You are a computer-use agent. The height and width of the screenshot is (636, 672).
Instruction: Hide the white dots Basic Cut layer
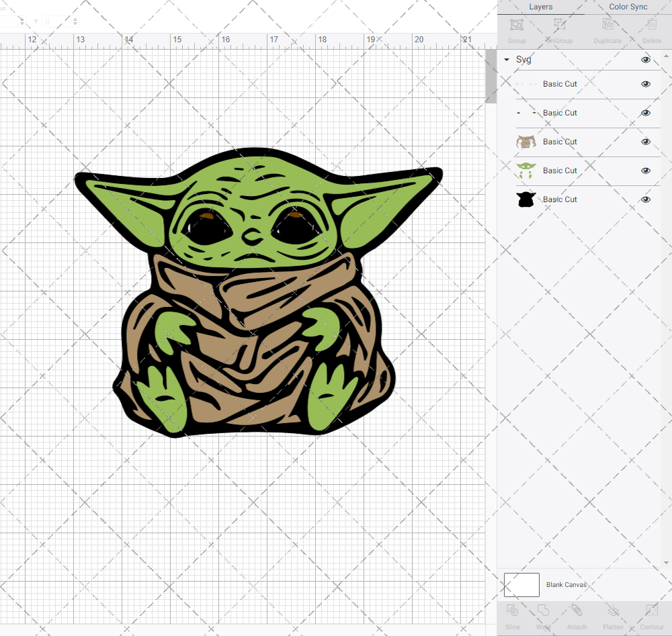tap(645, 84)
